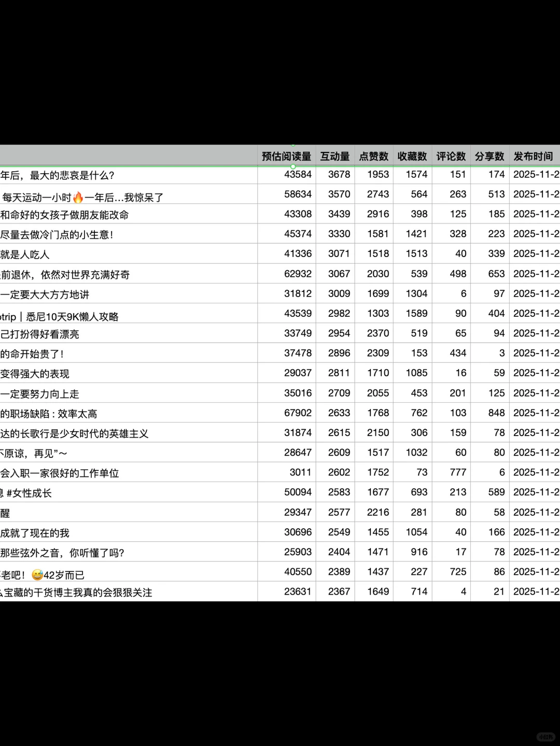
Task: Click title cell 成就了现在的我
Action: point(129,532)
